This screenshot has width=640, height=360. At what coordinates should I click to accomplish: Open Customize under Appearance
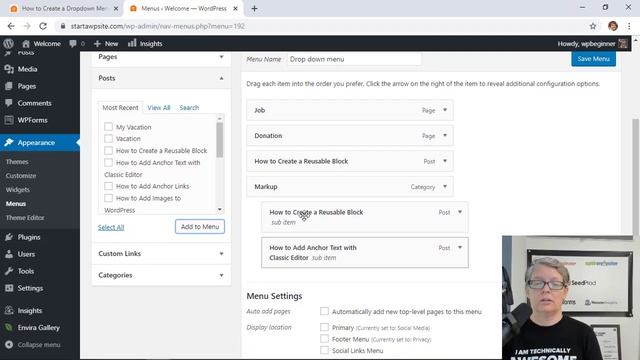coord(21,176)
